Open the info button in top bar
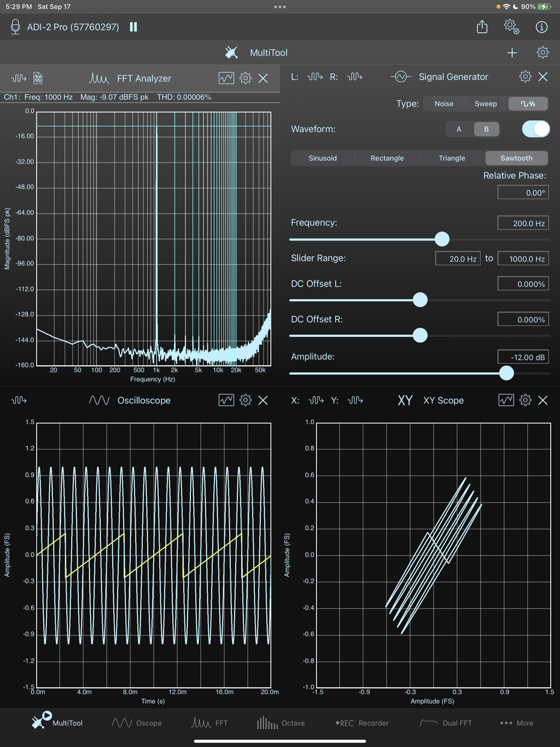560x747 pixels. coord(541,27)
